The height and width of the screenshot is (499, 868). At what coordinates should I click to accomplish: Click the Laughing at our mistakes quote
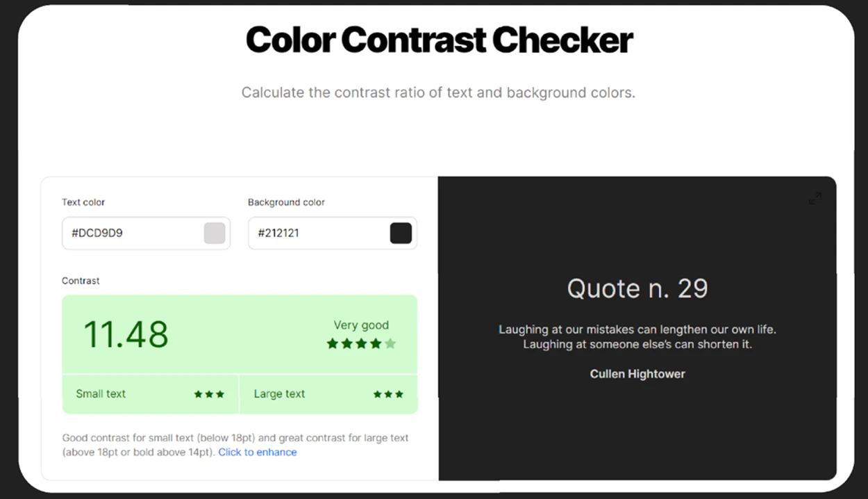tap(637, 336)
